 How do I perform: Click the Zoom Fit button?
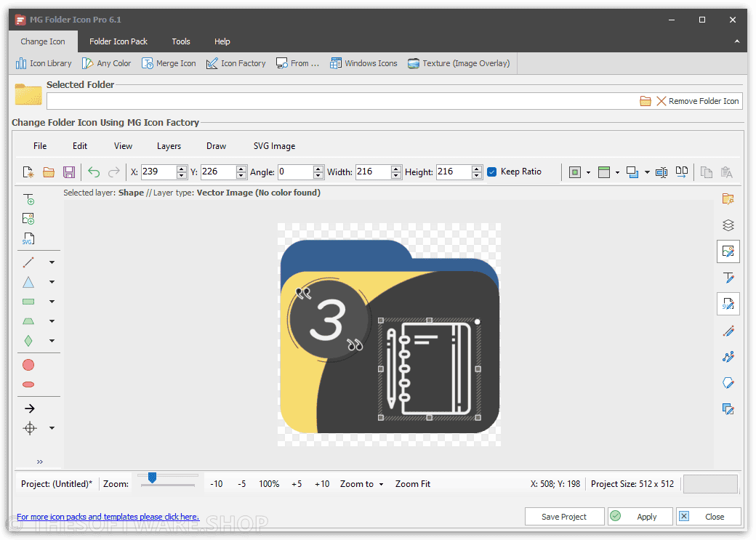(413, 484)
